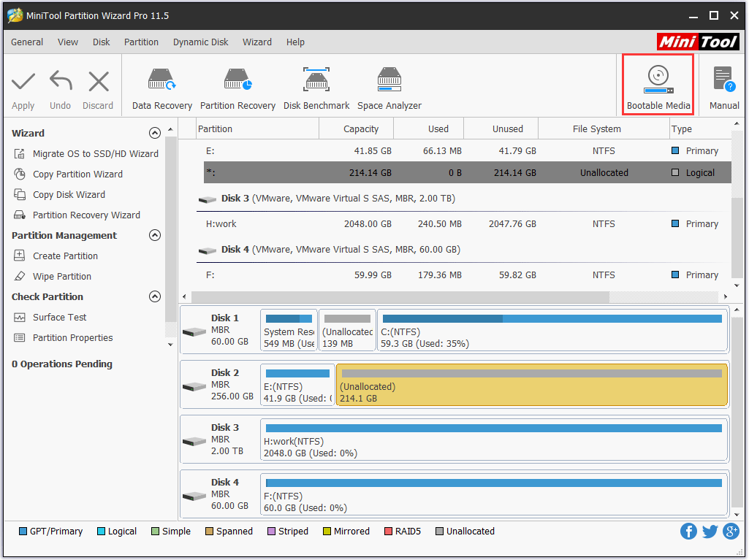Sort by Unused column header
The width and height of the screenshot is (749, 560).
click(501, 129)
